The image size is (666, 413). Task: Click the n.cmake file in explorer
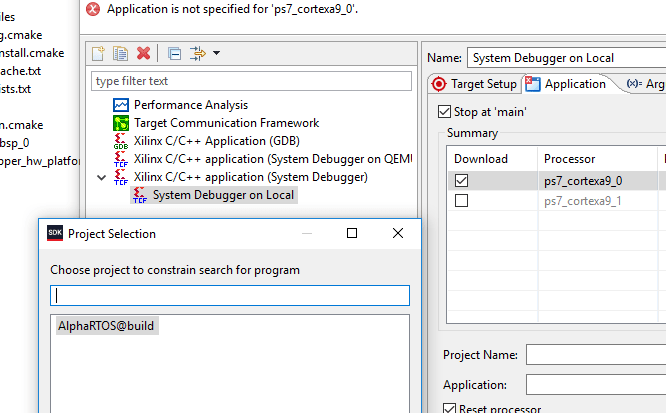coord(22,125)
